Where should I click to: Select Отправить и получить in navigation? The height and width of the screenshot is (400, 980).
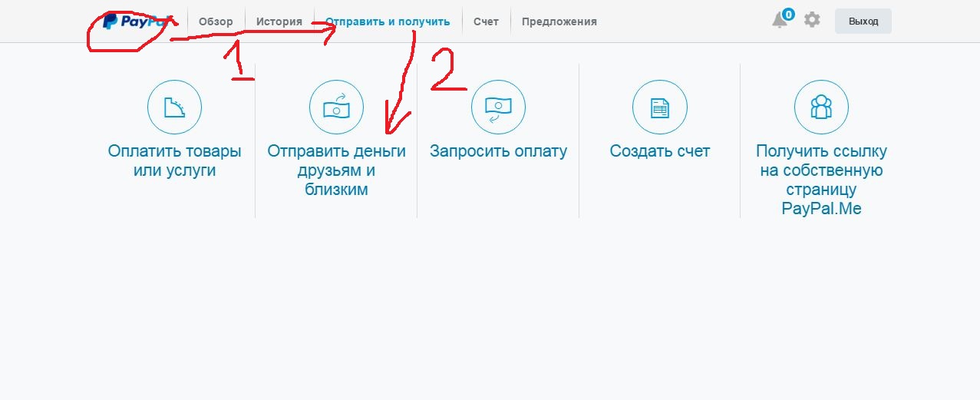coord(388,21)
